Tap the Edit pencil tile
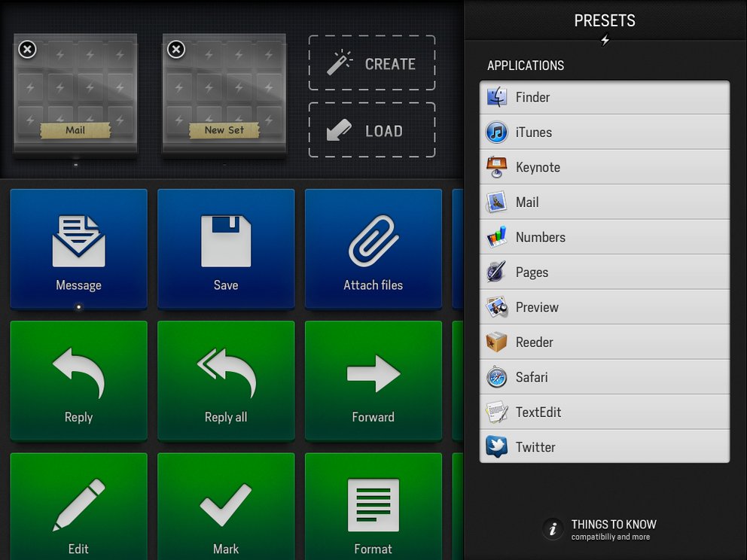Screen dimensions: 747x560 [x=78, y=507]
